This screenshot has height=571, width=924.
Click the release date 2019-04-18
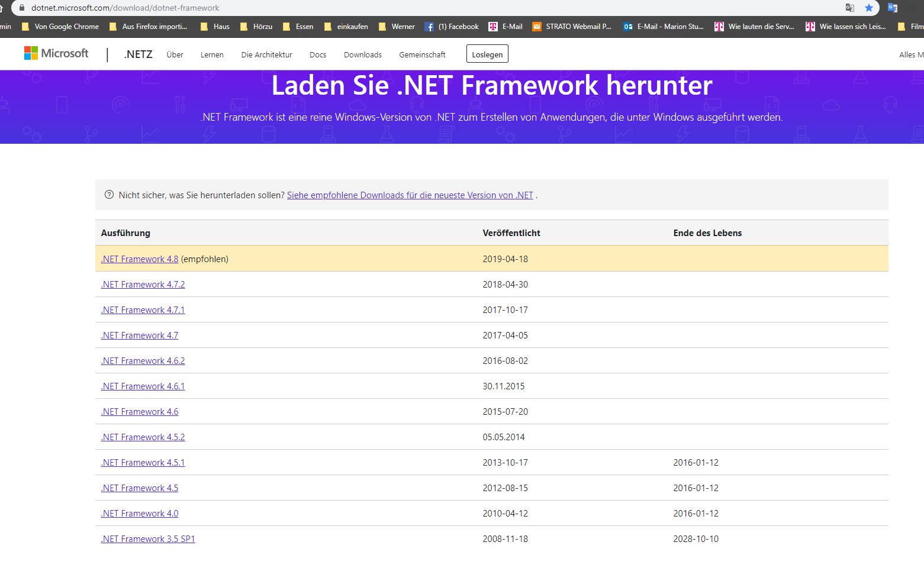(x=505, y=259)
